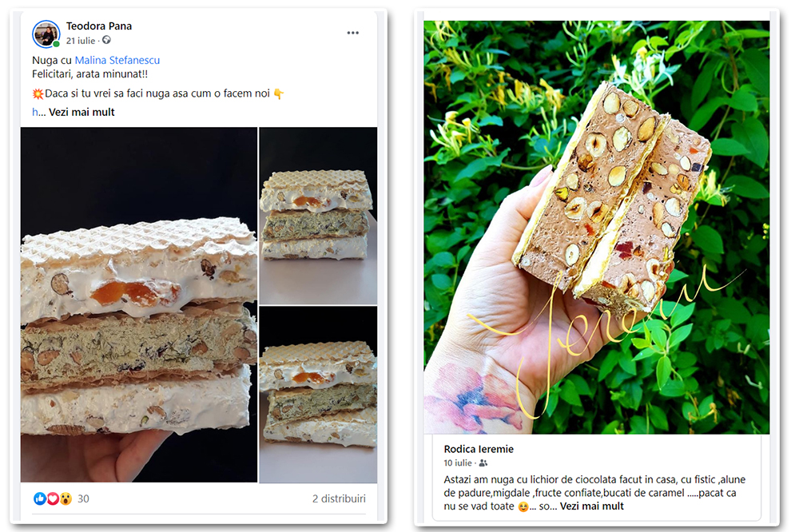Open Teodora Pana's profile picture
The image size is (799, 532).
click(x=46, y=34)
